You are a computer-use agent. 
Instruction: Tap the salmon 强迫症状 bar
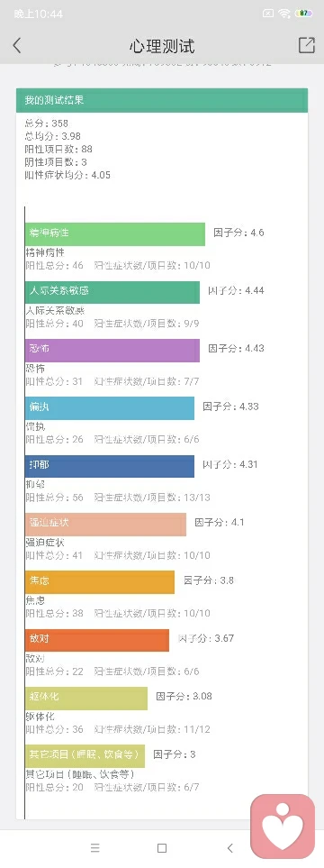coord(105,525)
